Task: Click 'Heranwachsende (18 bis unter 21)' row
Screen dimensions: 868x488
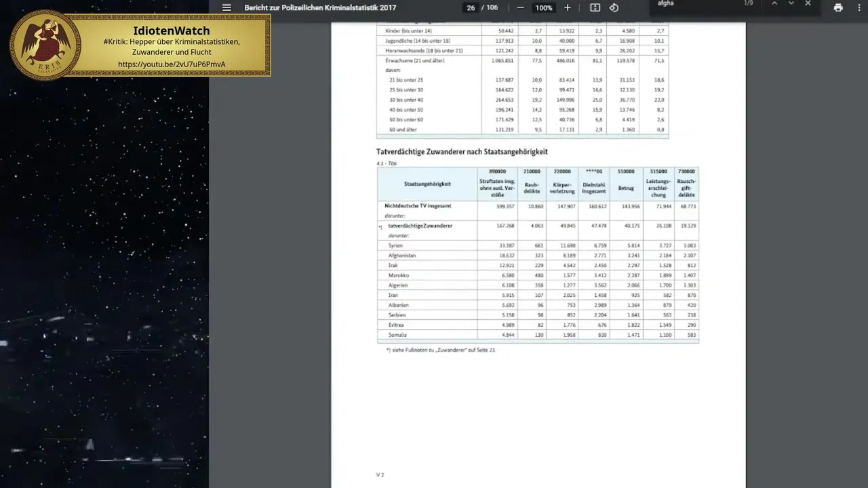Action: tap(522, 51)
